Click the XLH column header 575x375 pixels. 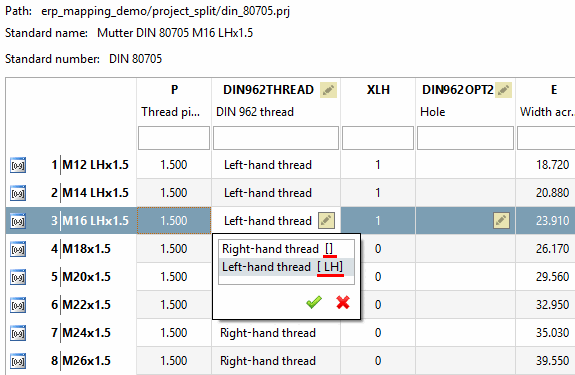click(378, 101)
